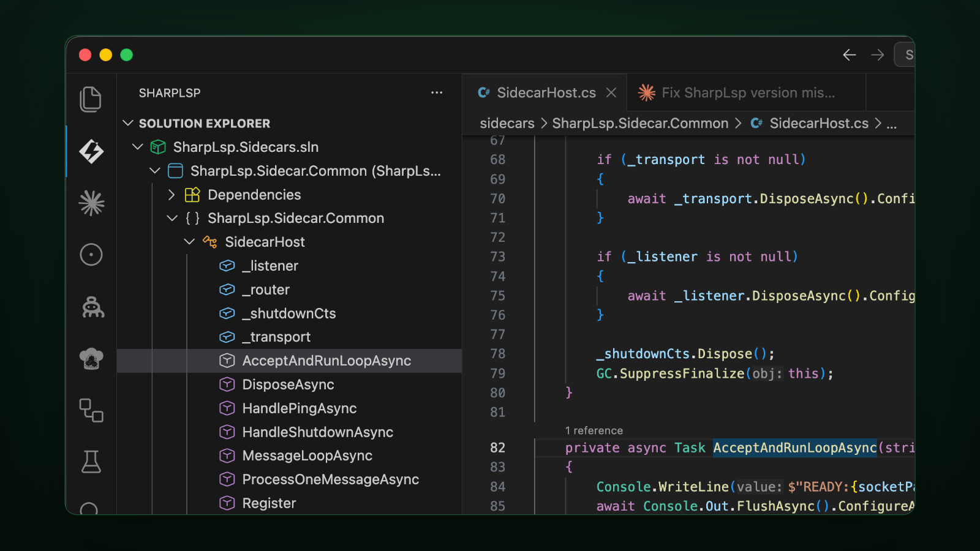
Task: Click the SHARPLSP panel more actions ellipsis
Action: [437, 92]
